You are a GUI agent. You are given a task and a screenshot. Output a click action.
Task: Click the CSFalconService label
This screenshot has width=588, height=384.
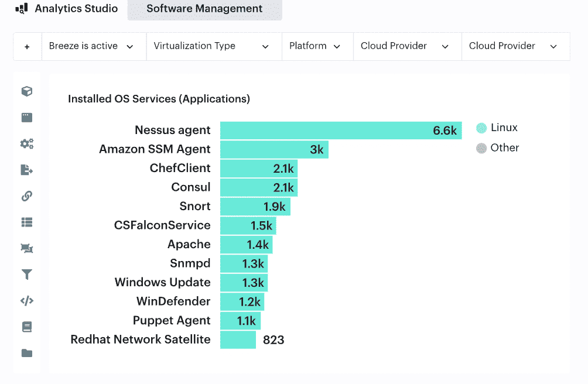pos(162,225)
